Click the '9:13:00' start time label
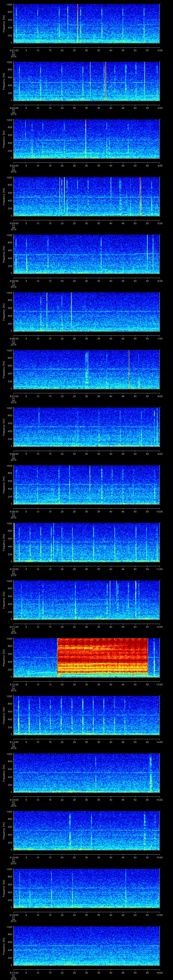Screen dimensions: 173x980 tap(14, 742)
